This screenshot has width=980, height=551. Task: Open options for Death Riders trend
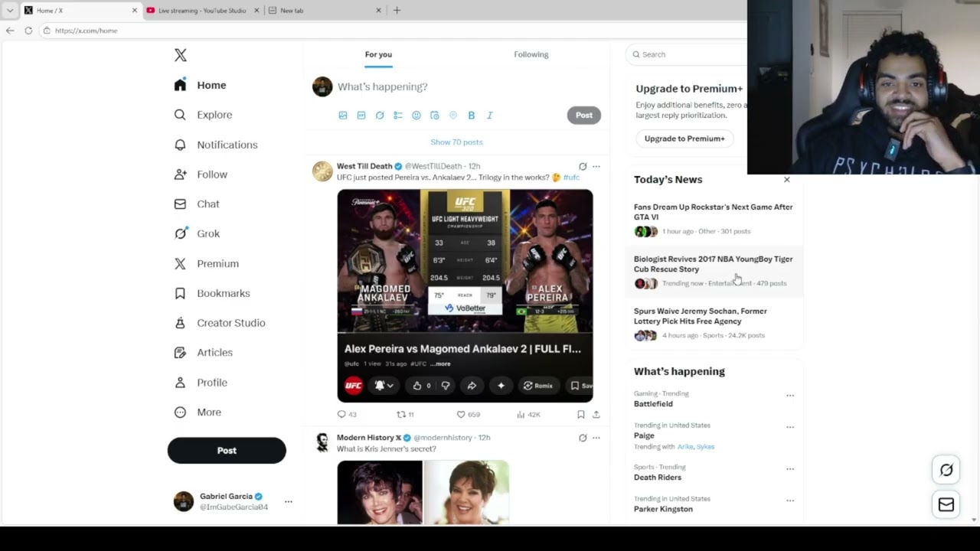(790, 468)
